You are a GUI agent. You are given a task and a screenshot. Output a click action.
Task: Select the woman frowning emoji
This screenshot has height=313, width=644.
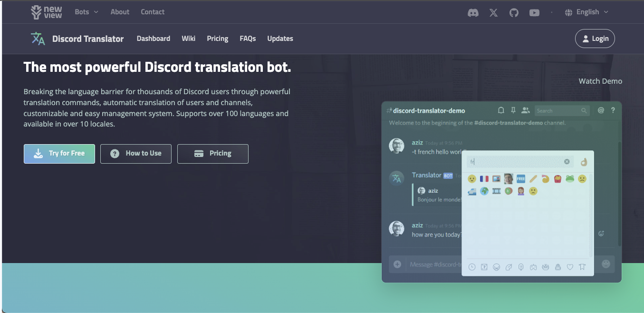(521, 191)
